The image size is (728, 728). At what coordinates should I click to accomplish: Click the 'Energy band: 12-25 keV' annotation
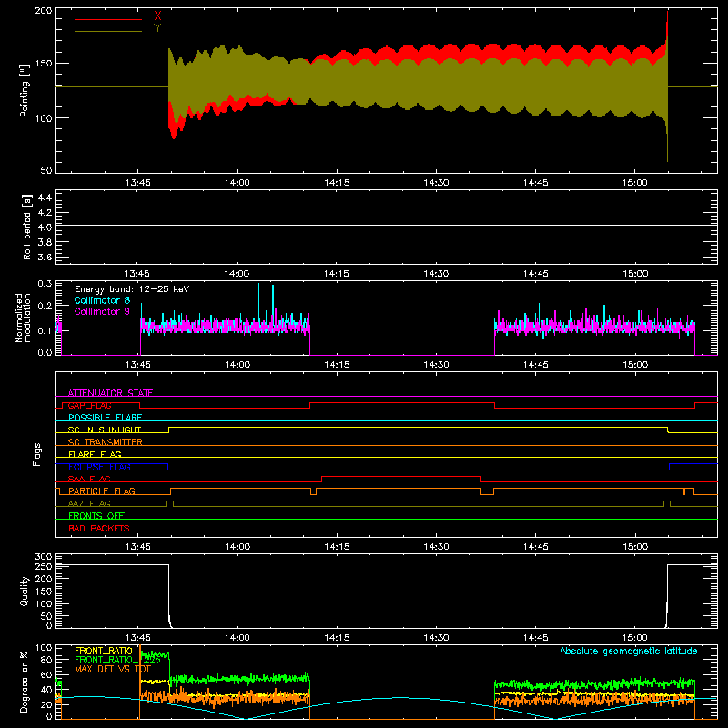coord(132,289)
